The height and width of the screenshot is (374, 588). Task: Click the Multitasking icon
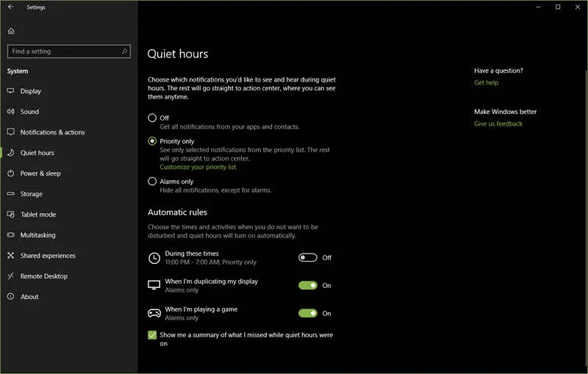point(11,235)
